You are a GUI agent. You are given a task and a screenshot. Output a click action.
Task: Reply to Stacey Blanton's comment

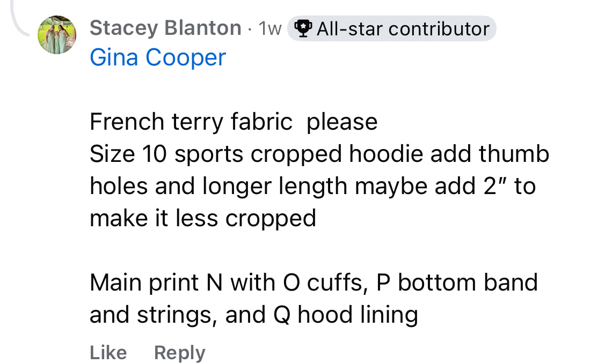coord(179,352)
